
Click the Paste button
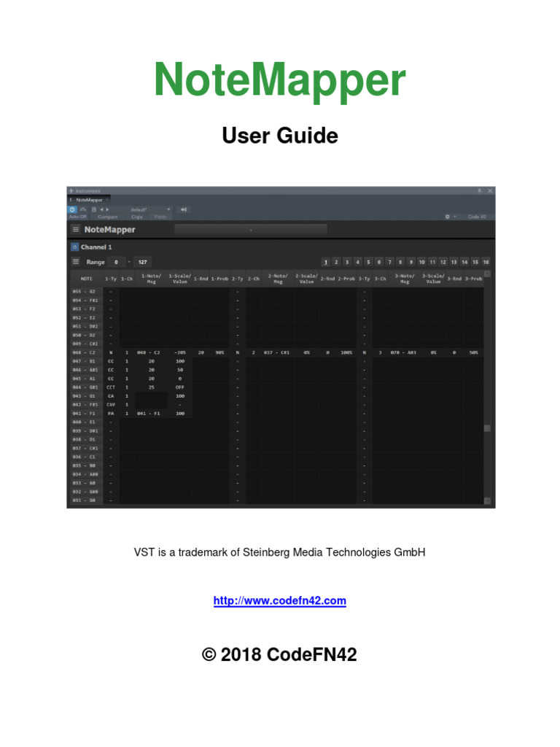pyautogui.click(x=160, y=217)
